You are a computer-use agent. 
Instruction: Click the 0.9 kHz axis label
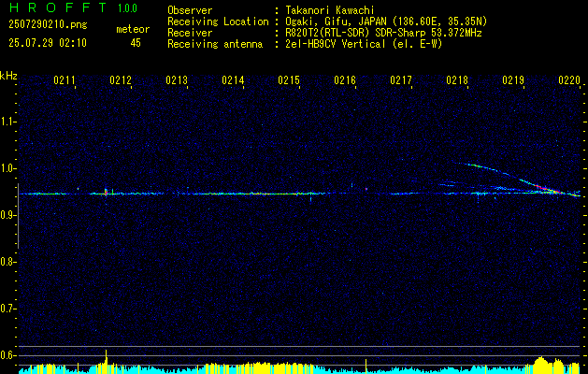(x=8, y=215)
